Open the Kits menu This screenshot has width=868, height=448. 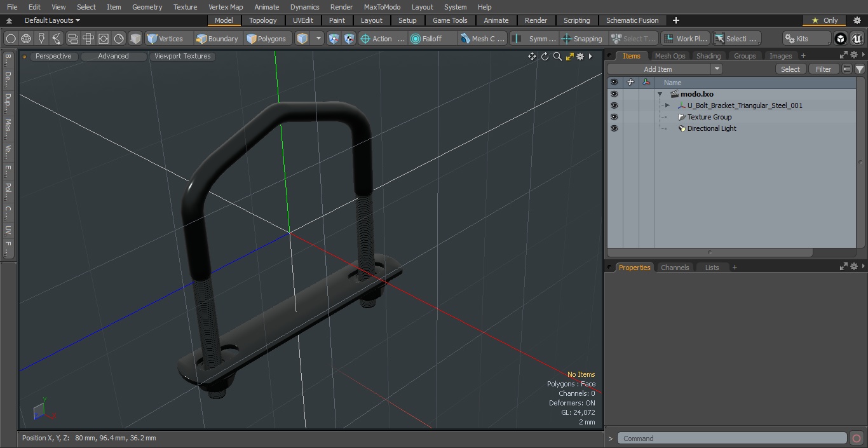click(x=806, y=39)
